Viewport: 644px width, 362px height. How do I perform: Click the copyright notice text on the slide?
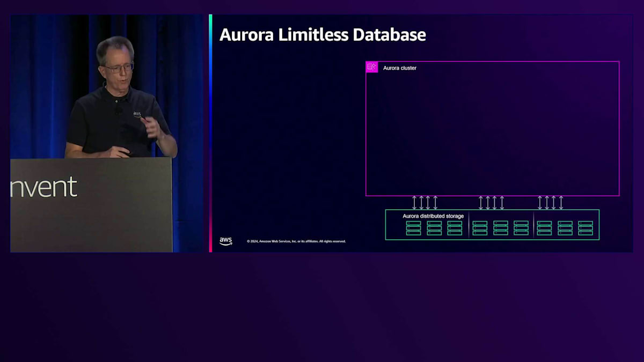pyautogui.click(x=296, y=241)
